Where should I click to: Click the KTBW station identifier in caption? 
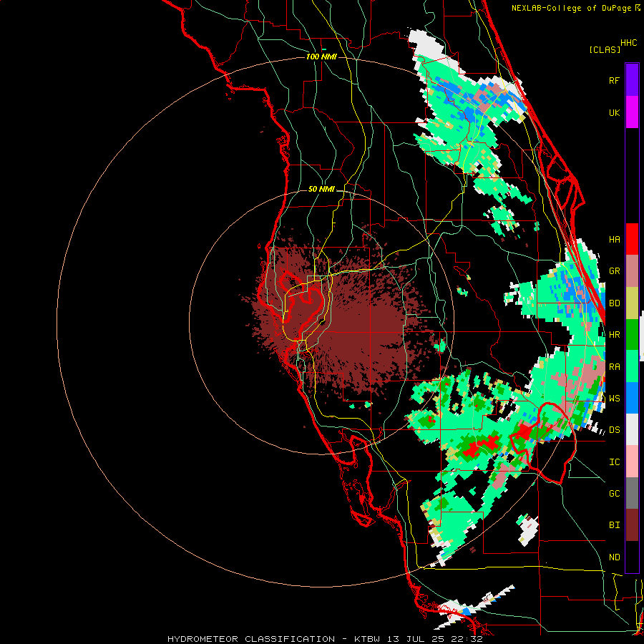tap(367, 639)
